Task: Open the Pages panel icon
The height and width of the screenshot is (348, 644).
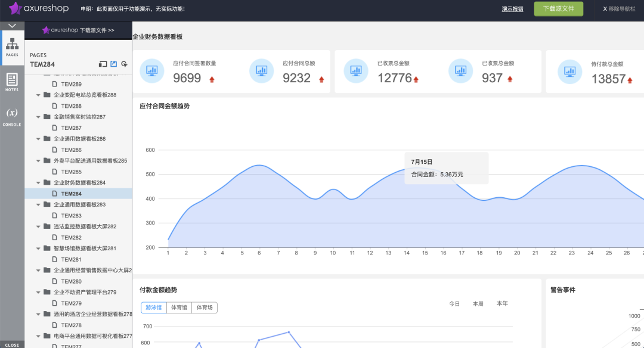Action: click(12, 47)
